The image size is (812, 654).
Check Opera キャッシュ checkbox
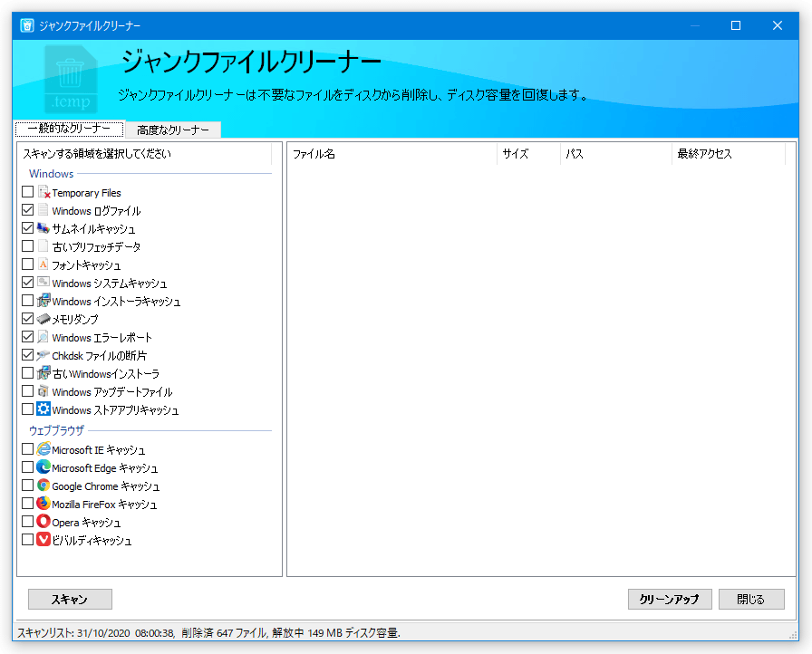[28, 522]
